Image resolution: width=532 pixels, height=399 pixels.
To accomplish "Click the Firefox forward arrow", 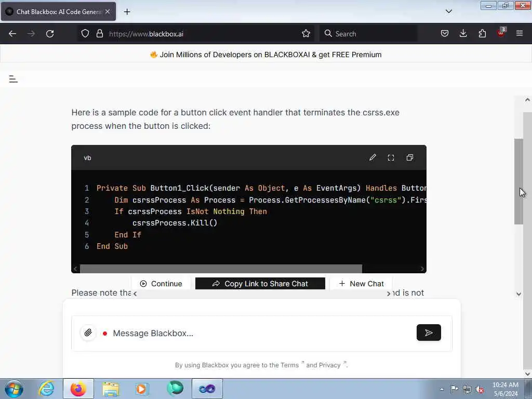I will pos(31,34).
